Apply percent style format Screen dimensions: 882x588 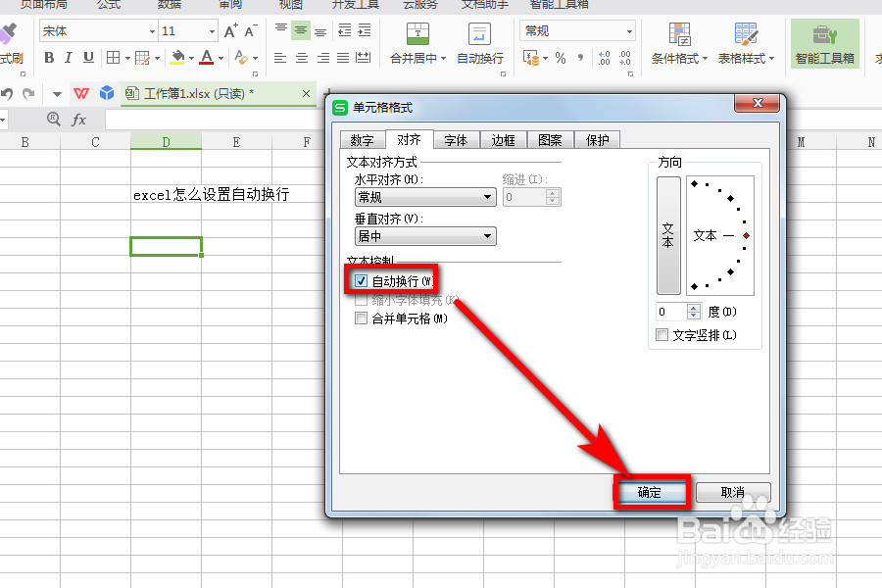click(561, 58)
